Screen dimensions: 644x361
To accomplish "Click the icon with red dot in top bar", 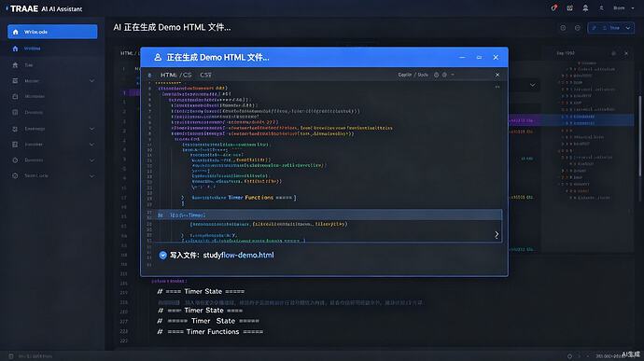I will pyautogui.click(x=554, y=7).
